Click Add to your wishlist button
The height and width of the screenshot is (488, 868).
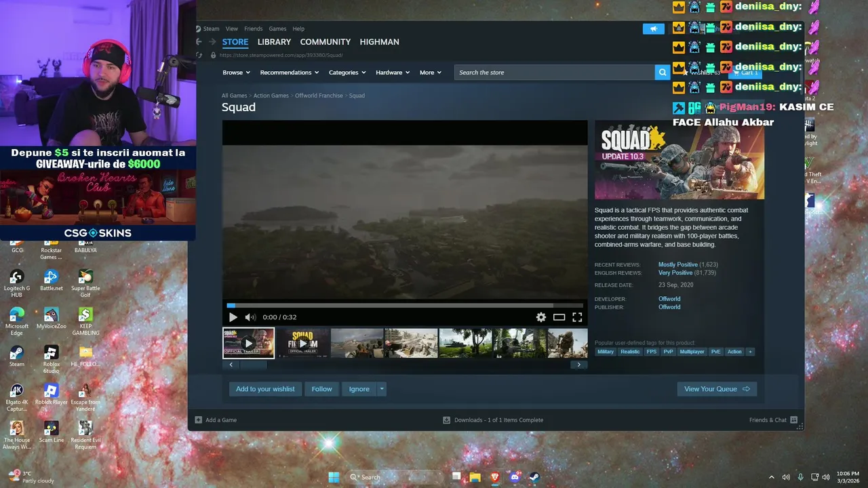[265, 389]
